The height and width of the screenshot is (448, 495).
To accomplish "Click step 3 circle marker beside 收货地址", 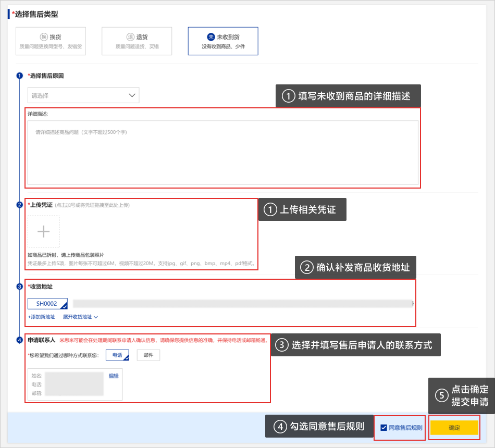I will [x=19, y=287].
